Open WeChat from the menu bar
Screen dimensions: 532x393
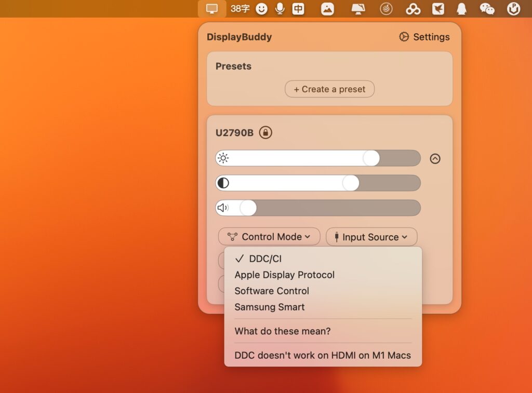pyautogui.click(x=487, y=8)
